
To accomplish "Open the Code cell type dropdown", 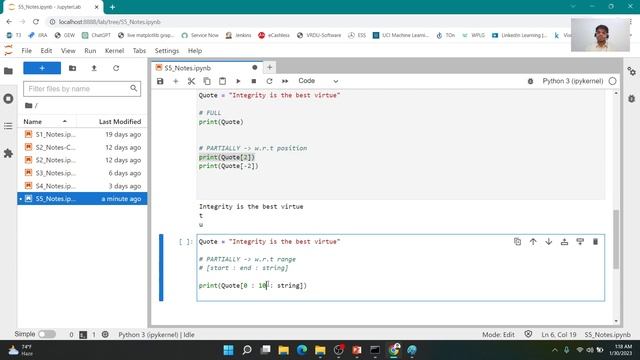I will pyautogui.click(x=318, y=81).
